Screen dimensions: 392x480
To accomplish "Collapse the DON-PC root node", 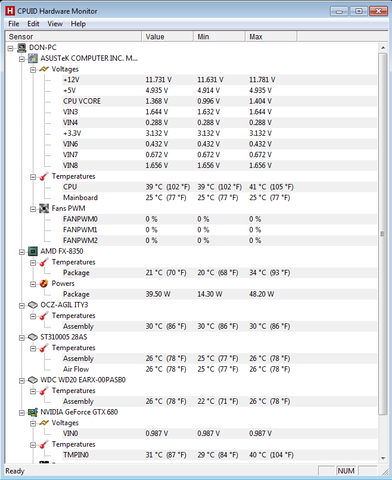I will (x=11, y=48).
